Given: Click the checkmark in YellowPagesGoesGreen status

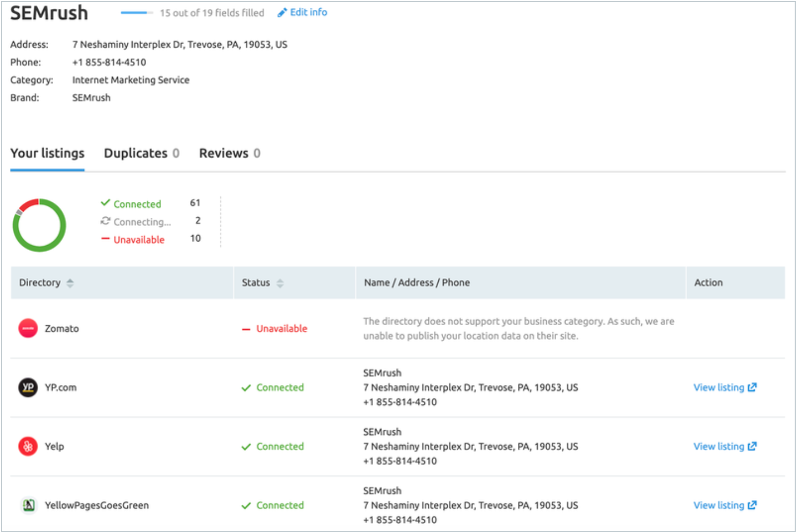Looking at the screenshot, I should coord(246,505).
